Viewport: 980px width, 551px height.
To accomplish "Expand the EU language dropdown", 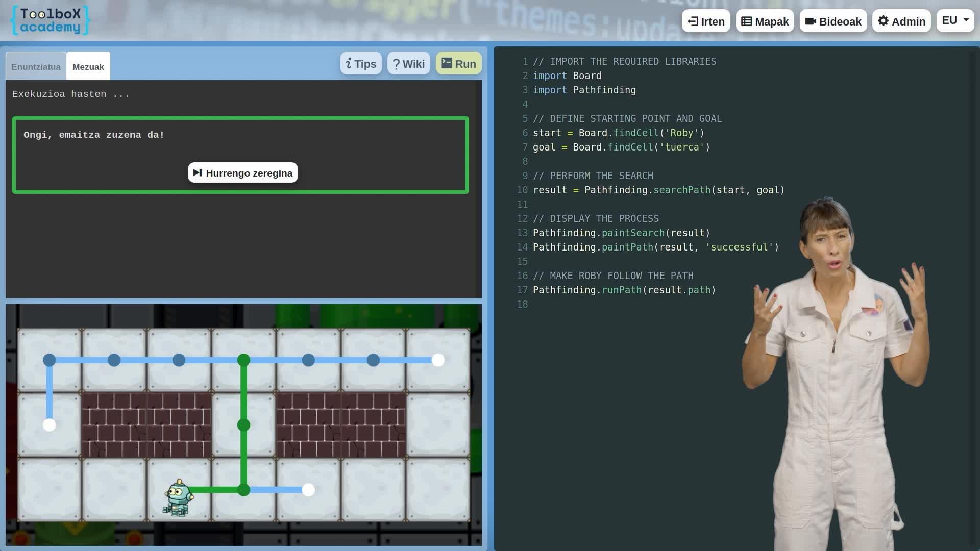I will point(955,20).
